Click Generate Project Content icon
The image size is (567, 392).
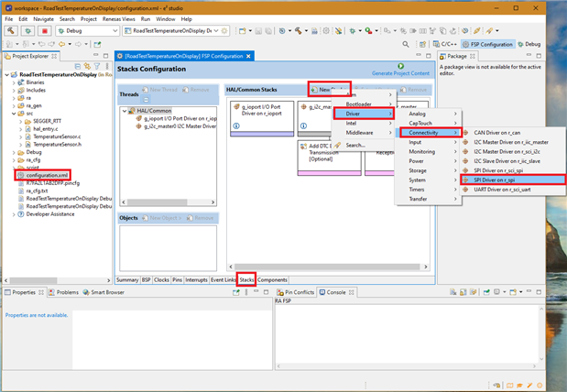tap(401, 66)
